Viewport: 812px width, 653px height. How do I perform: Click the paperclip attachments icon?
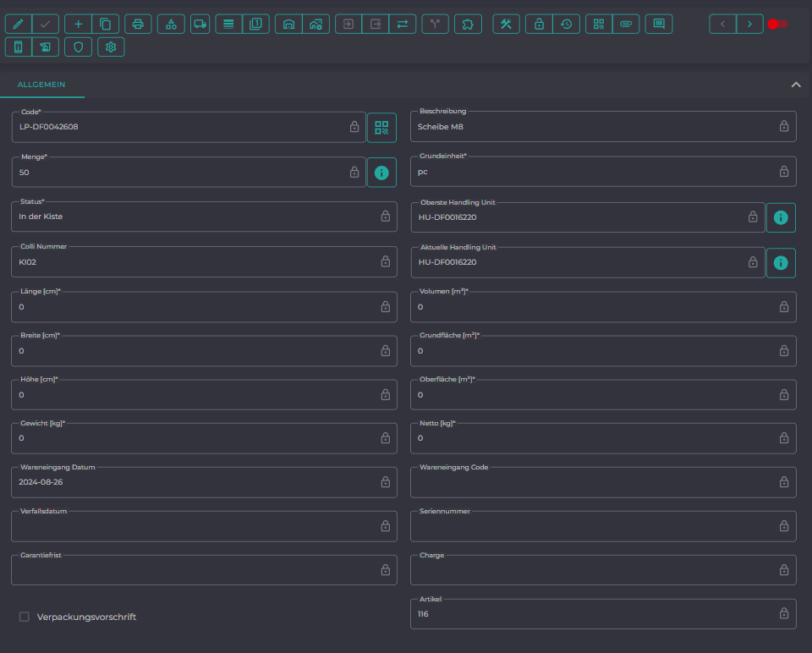coord(626,25)
